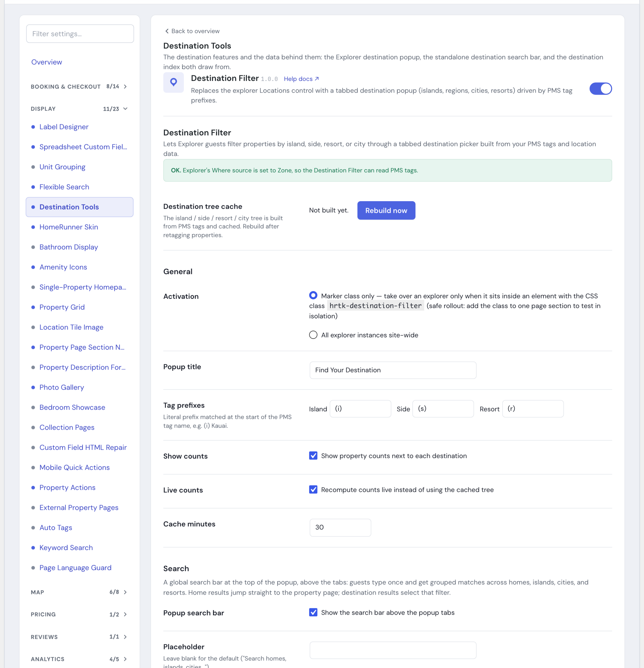644x668 pixels.
Task: Open Photo Gallery settings
Action: 62,387
